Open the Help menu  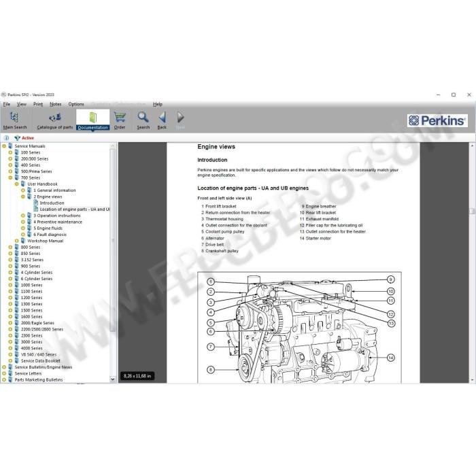point(158,104)
